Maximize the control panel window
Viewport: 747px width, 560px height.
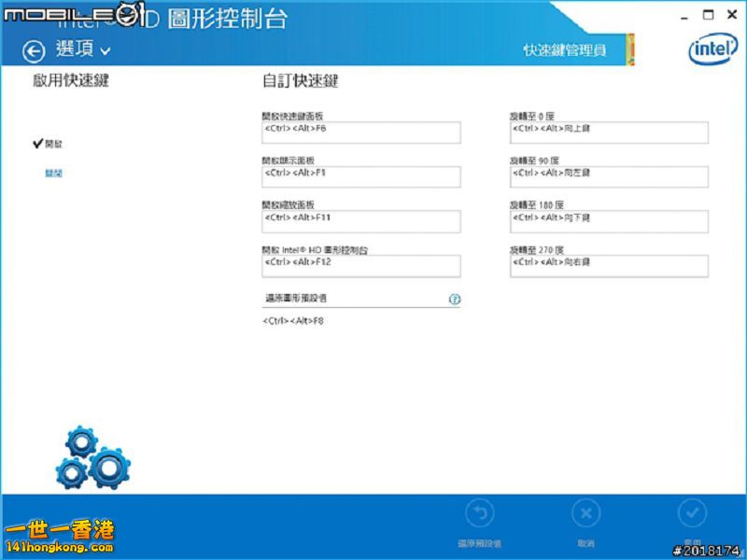[709, 15]
